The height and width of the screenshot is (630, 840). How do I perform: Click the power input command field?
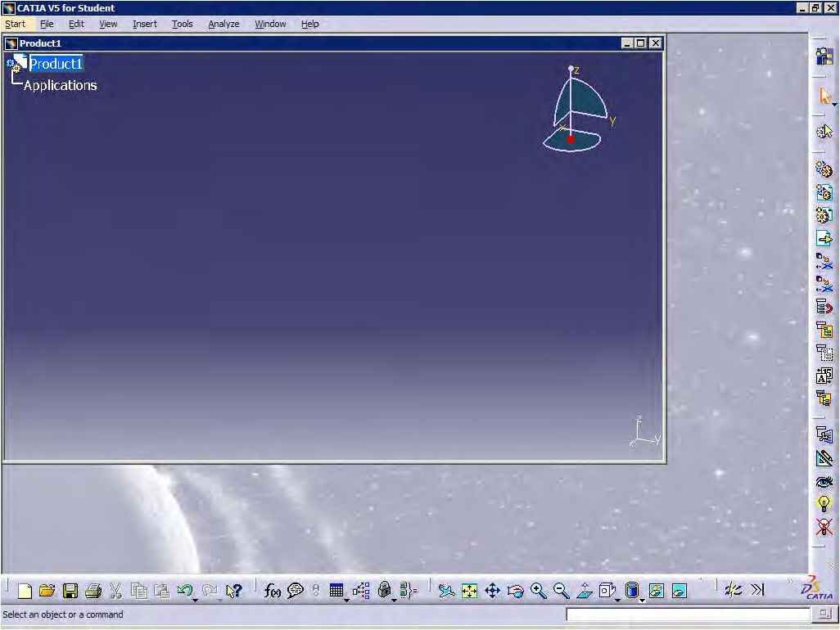[x=688, y=614]
